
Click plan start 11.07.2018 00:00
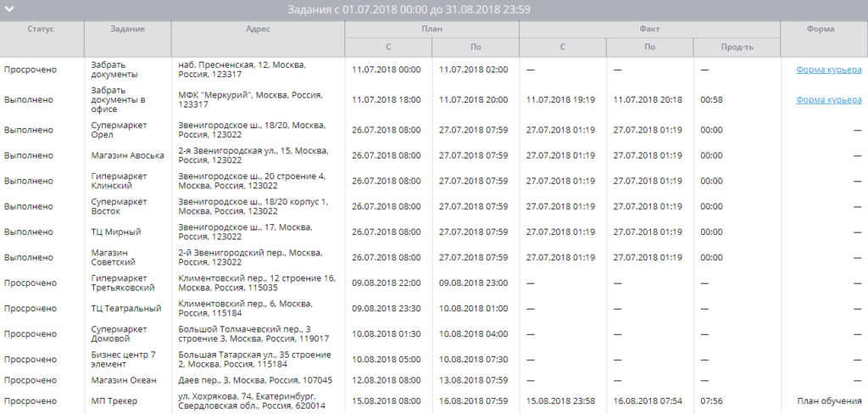387,70
